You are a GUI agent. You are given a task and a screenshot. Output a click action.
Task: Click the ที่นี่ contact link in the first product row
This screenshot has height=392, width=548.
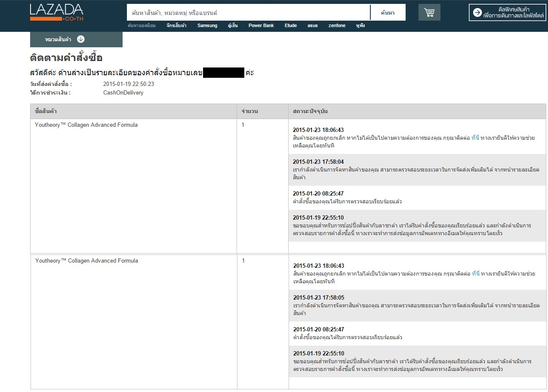click(475, 138)
